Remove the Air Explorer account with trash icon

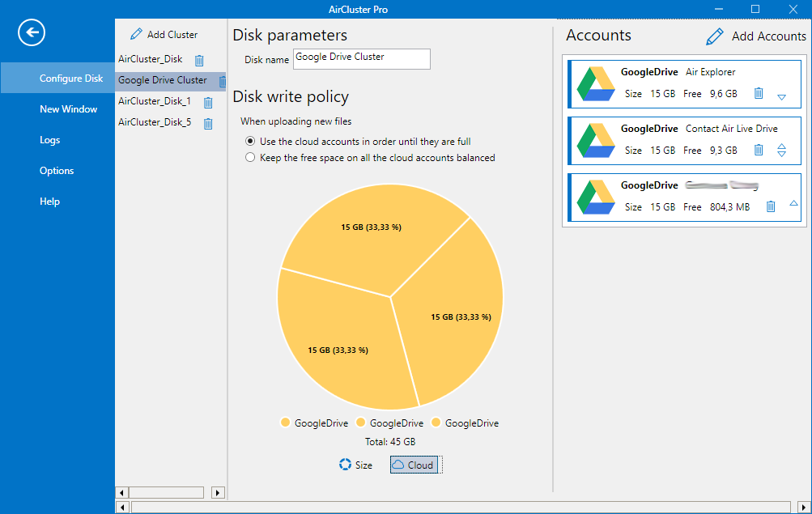pos(758,93)
